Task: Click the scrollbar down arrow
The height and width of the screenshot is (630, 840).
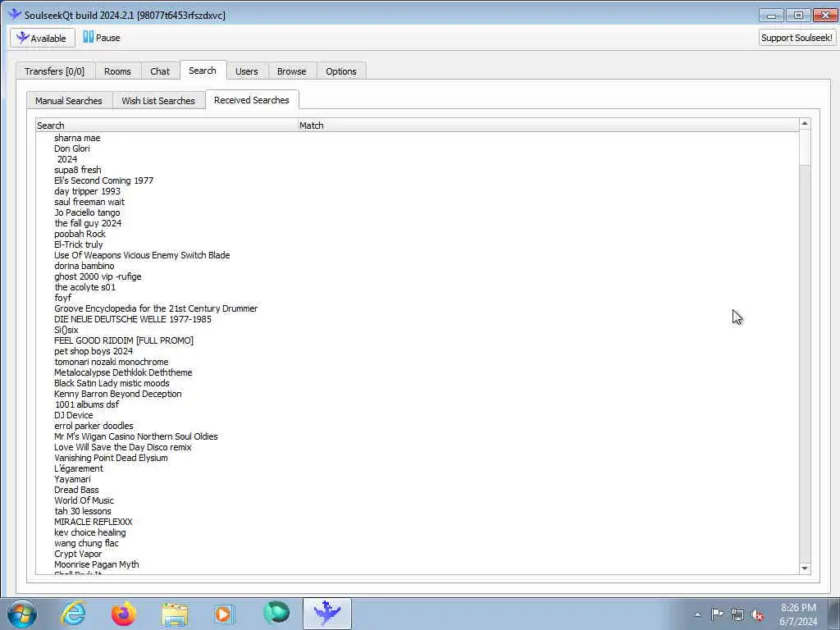Action: [804, 568]
